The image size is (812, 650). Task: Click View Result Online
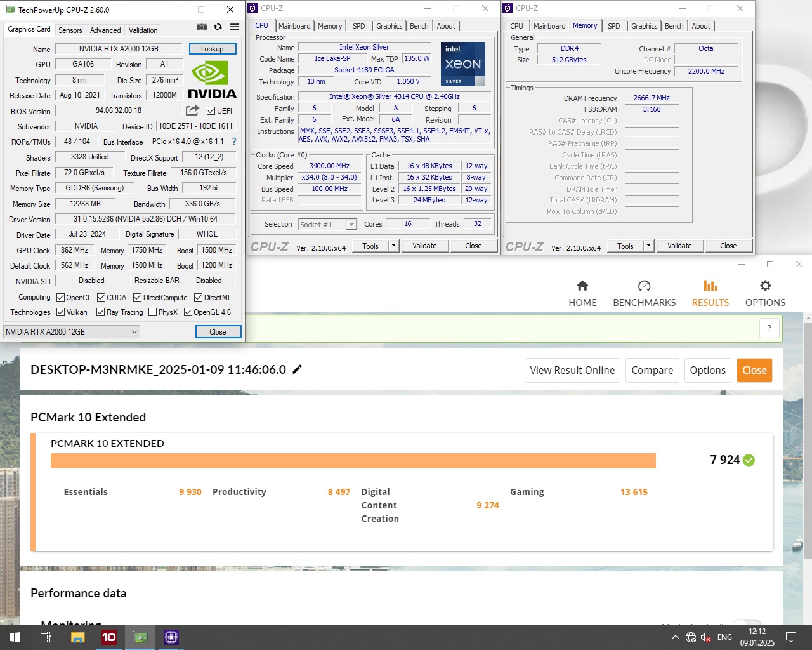pyautogui.click(x=572, y=370)
